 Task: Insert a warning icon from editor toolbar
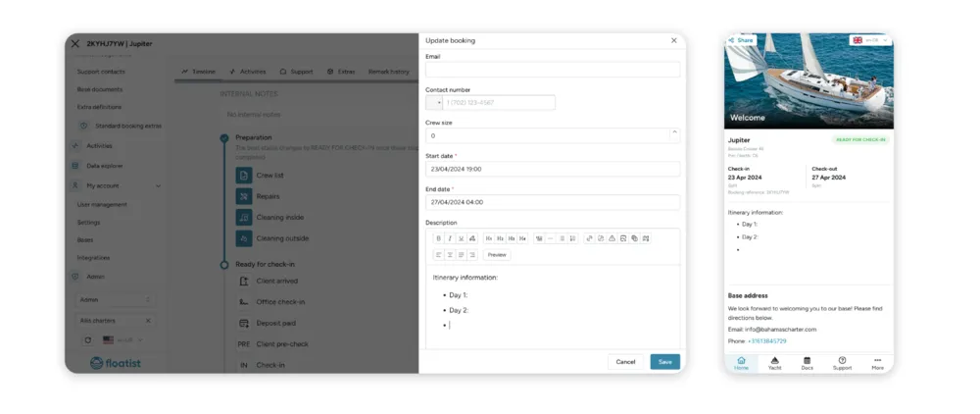coord(612,238)
